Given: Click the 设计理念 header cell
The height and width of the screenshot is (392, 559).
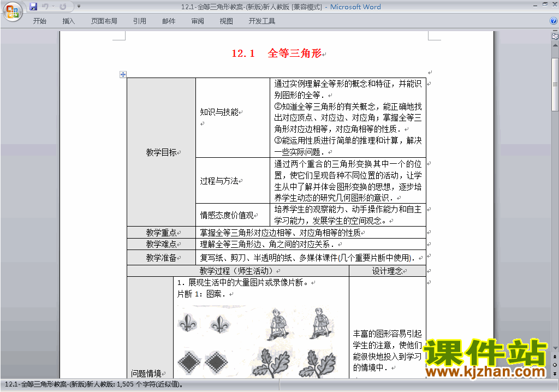Looking at the screenshot, I should pyautogui.click(x=388, y=271).
